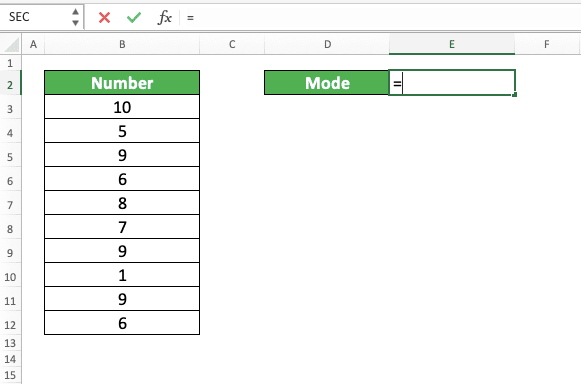Select row 1 header
This screenshot has width=581, height=384.
pyautogui.click(x=10, y=63)
